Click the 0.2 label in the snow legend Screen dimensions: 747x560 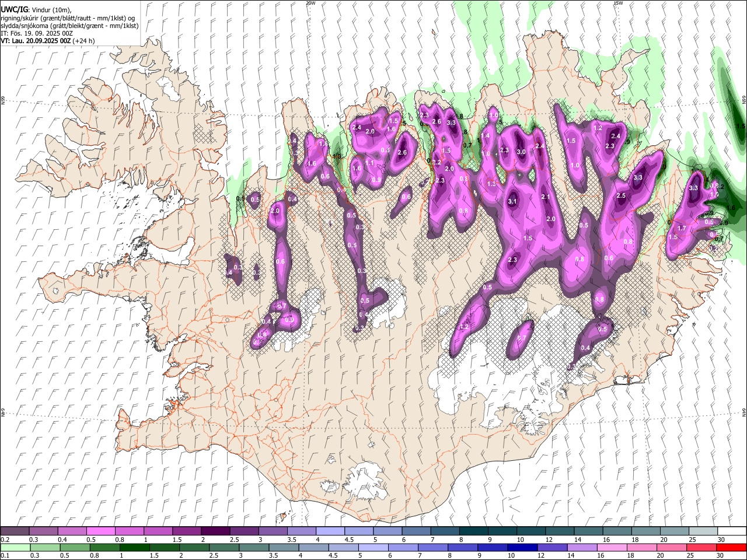[5, 540]
